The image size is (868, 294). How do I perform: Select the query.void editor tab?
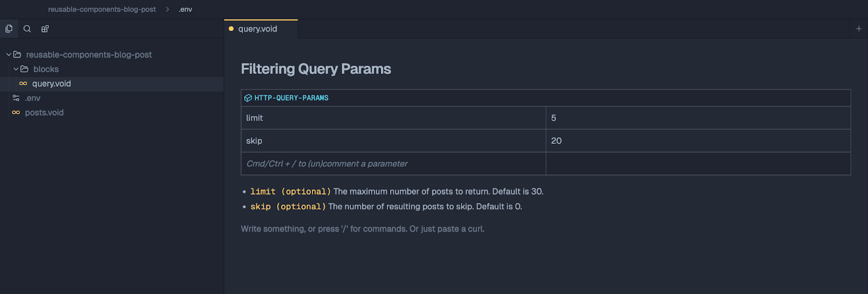(x=258, y=29)
